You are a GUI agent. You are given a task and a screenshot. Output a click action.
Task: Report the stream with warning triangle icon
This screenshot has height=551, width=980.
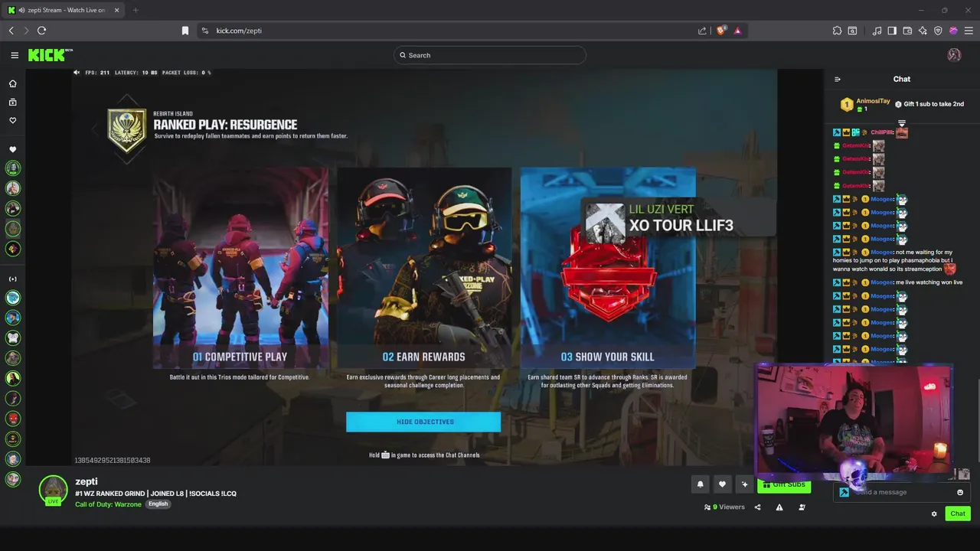click(779, 507)
